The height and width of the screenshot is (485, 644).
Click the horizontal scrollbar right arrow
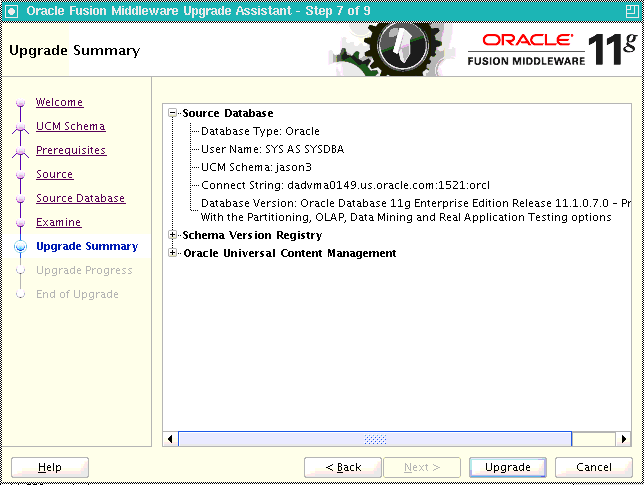(x=623, y=439)
